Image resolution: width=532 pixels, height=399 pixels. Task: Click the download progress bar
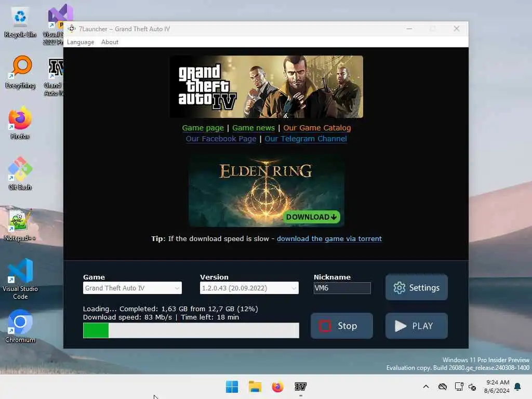pyautogui.click(x=191, y=330)
